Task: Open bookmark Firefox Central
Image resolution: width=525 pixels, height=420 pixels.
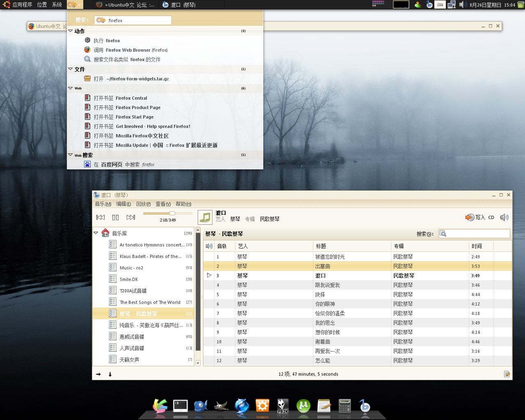Action: click(165, 98)
